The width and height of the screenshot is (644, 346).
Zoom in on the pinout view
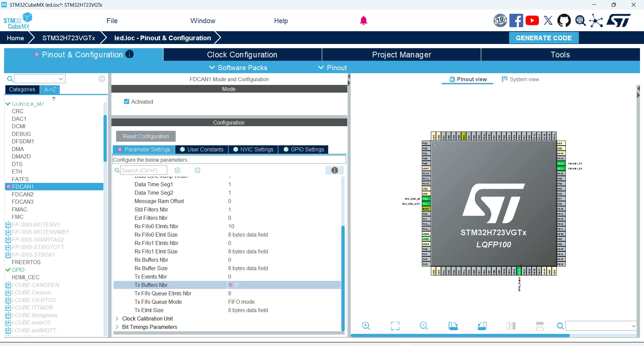pyautogui.click(x=366, y=326)
